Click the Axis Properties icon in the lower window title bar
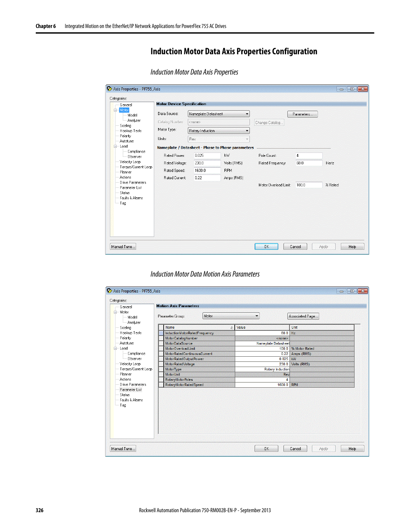The width and height of the screenshot is (411, 532). click(109, 291)
